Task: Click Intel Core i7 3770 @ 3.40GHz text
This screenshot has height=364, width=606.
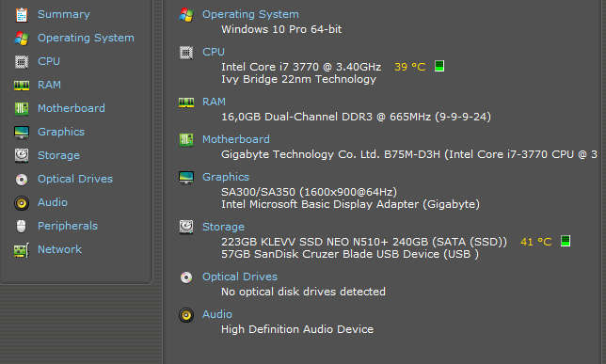Action: [x=301, y=67]
